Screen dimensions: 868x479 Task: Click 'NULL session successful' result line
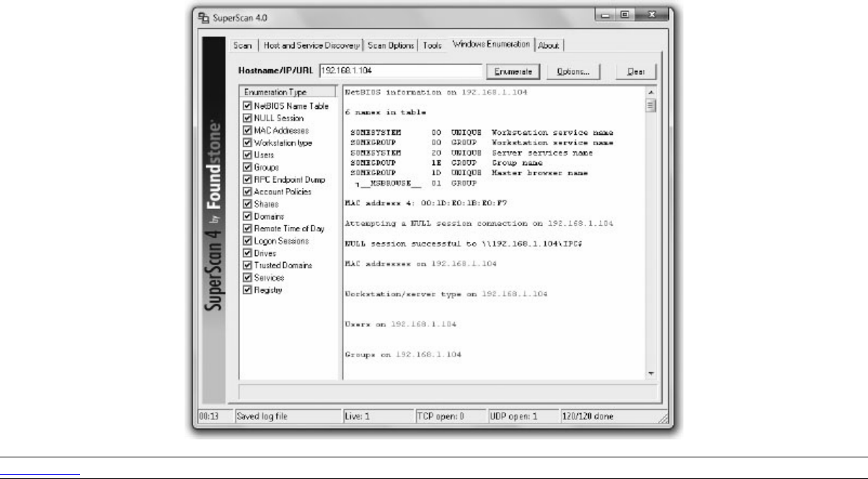[463, 244]
